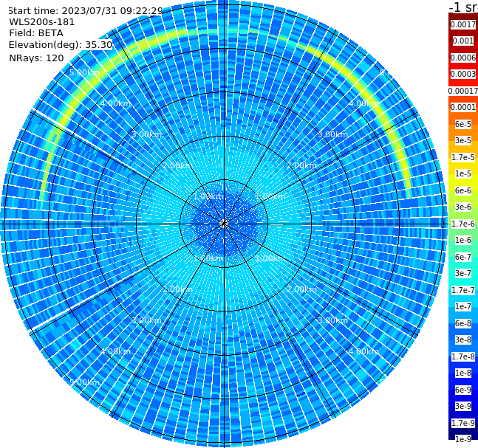Click the Elevation(deg): 35.30 label

pos(61,45)
